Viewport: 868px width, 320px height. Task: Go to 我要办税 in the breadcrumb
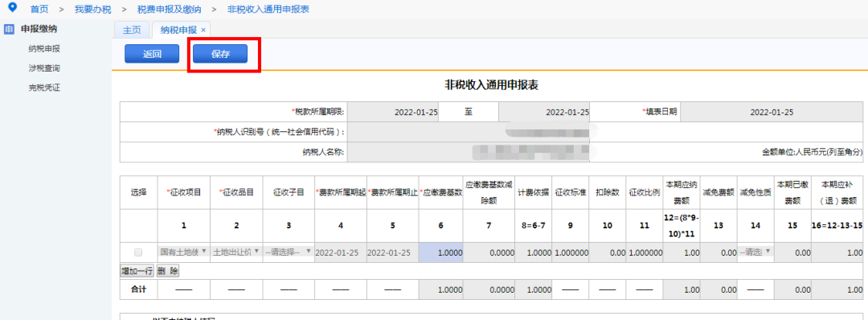(x=92, y=10)
